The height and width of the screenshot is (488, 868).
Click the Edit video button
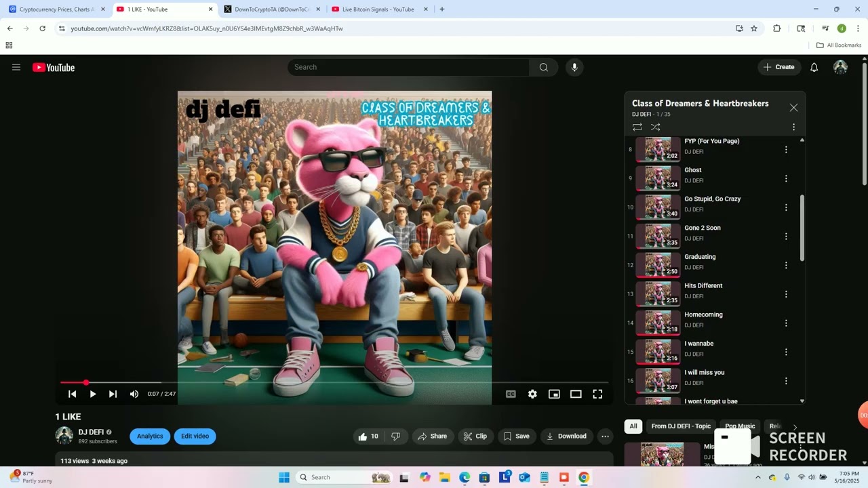195,436
